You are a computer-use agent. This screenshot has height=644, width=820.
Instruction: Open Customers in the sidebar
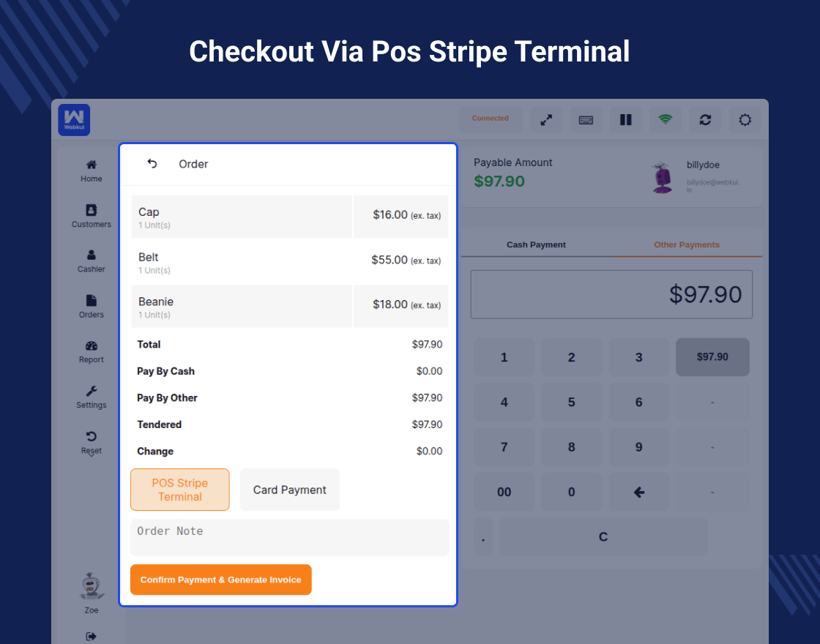(x=92, y=216)
